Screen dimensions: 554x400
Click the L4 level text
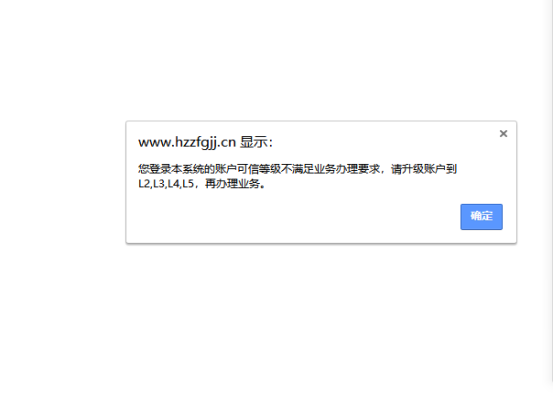173,184
